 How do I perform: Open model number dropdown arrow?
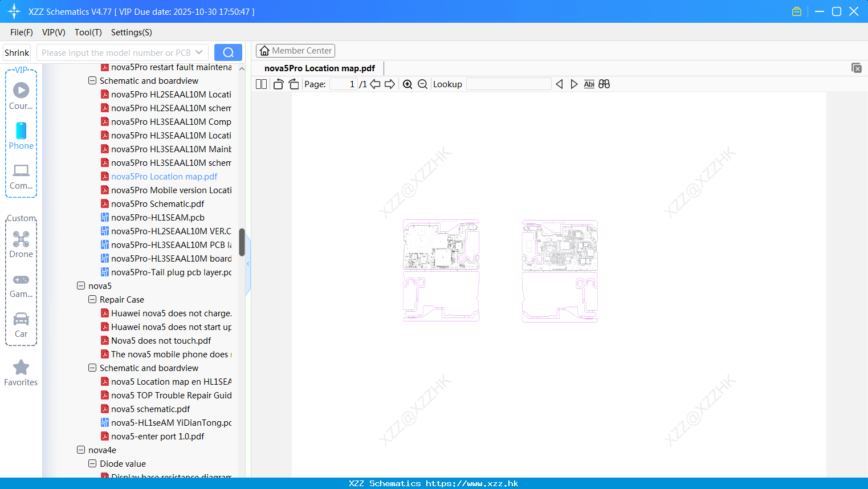coord(199,52)
